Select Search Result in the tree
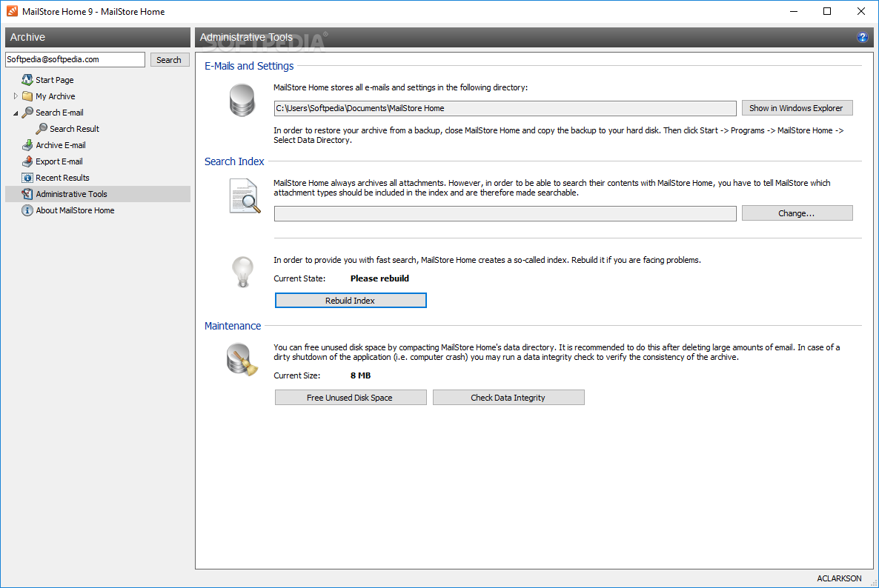Screen dimensions: 879x588 [x=74, y=129]
